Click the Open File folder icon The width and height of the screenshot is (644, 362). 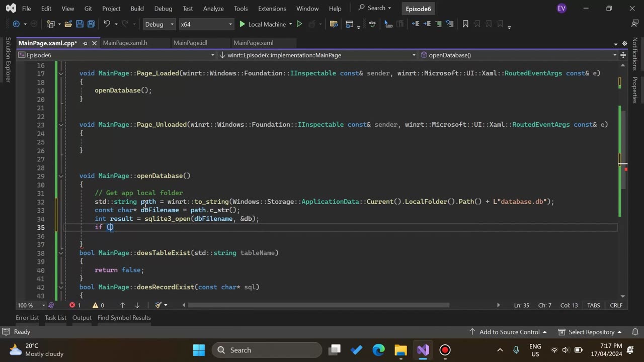coord(68,24)
